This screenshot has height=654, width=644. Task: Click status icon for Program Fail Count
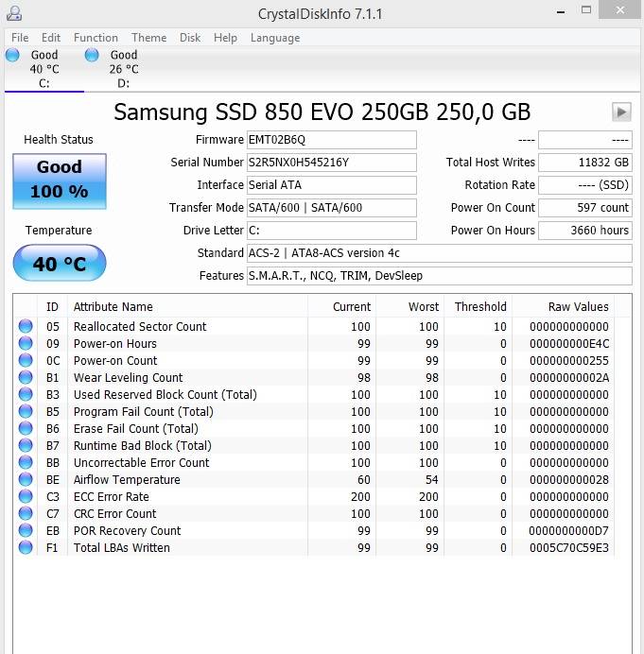coord(26,411)
